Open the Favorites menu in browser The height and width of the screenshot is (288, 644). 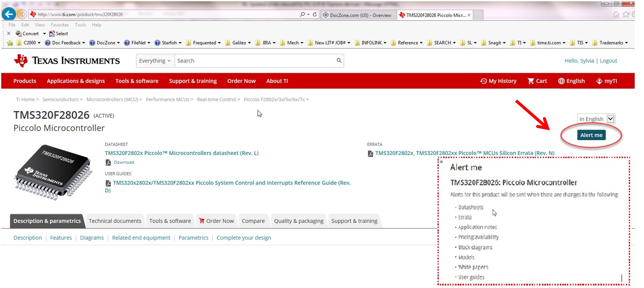click(61, 25)
